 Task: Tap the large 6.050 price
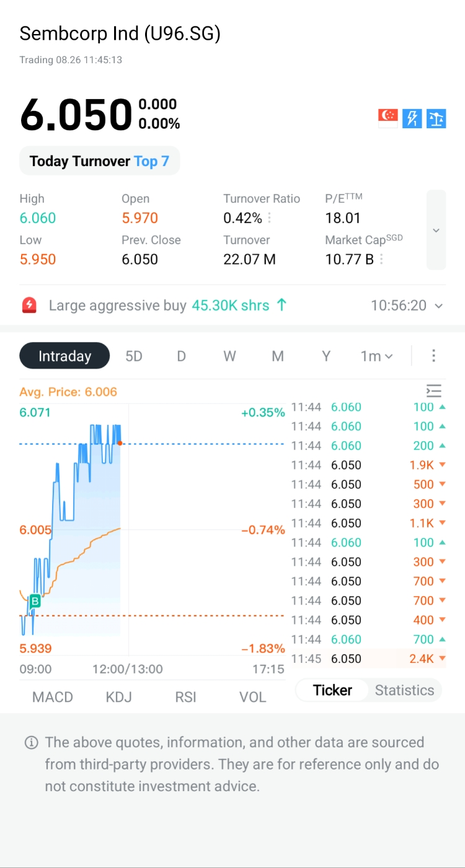[x=76, y=115]
